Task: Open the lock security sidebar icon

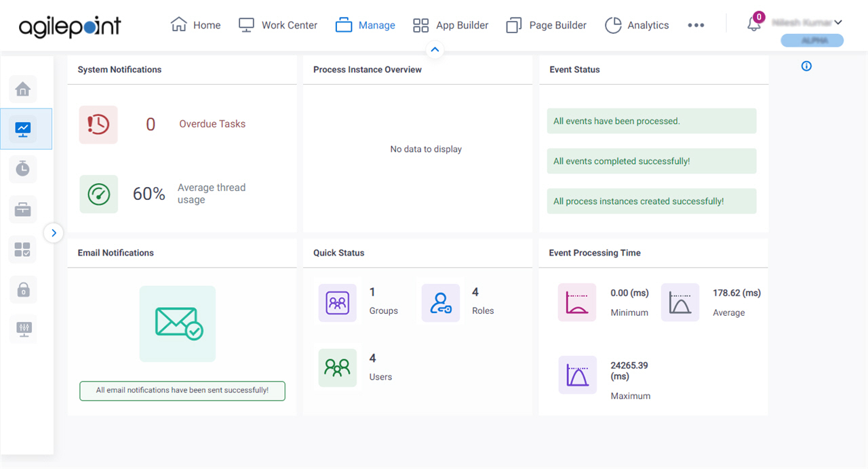Action: [23, 289]
